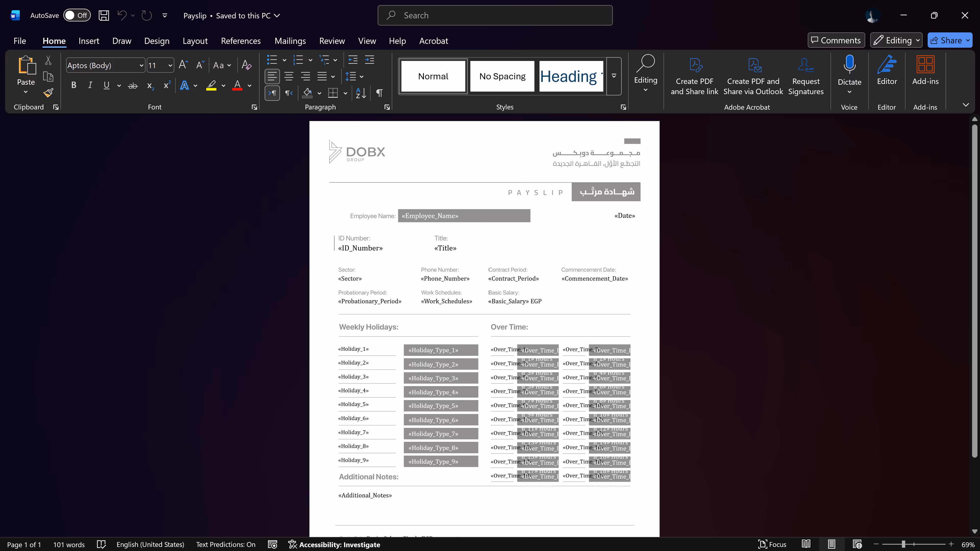Image resolution: width=980 pixels, height=551 pixels.
Task: Switch to Web Layout view icon
Action: [x=857, y=544]
